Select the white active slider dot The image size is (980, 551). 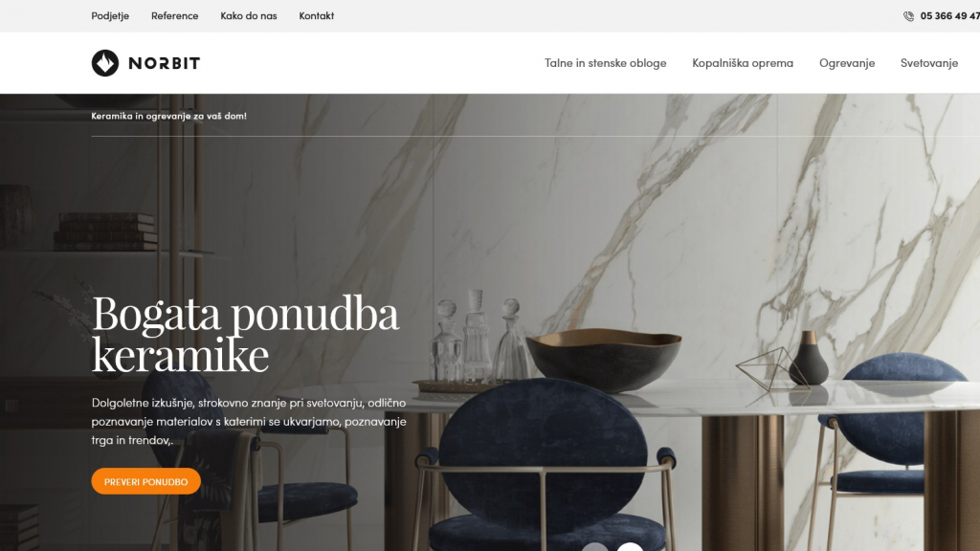[x=630, y=547]
